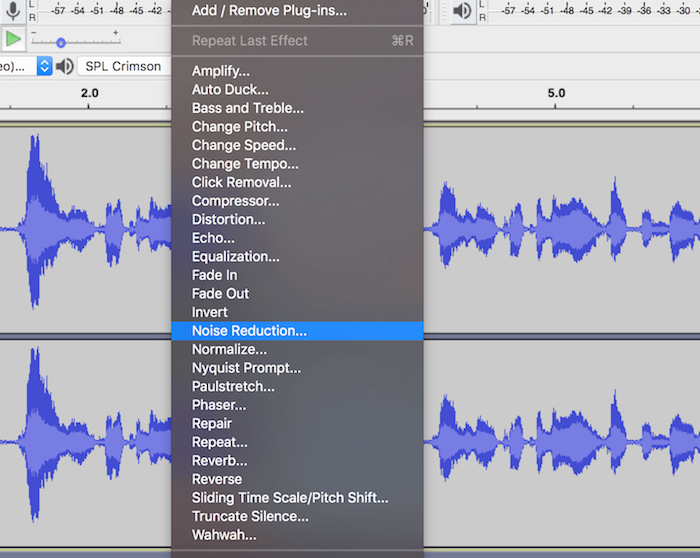
Task: Open the SPL Crimson output device dropdown
Action: (x=124, y=66)
